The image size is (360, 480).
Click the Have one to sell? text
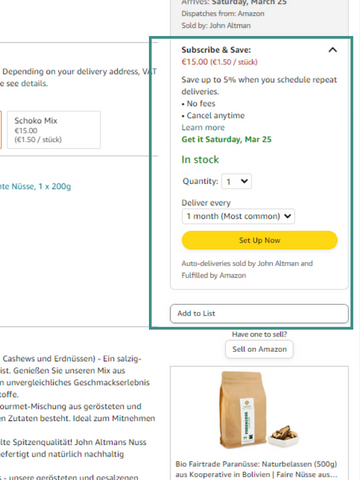point(259,334)
